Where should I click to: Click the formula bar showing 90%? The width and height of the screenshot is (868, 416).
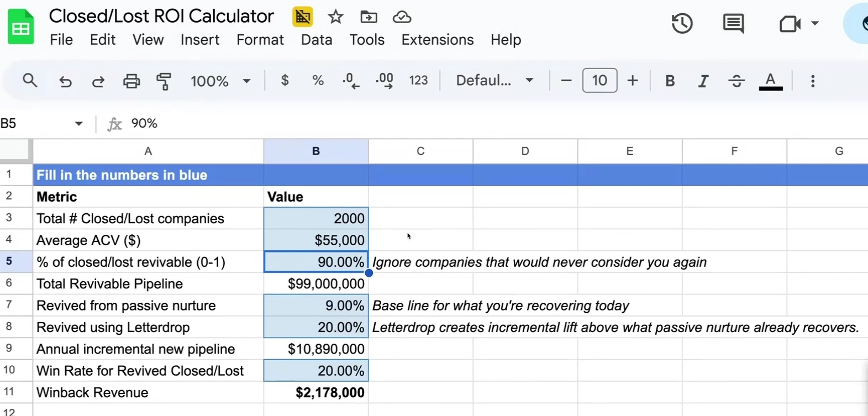(497, 123)
